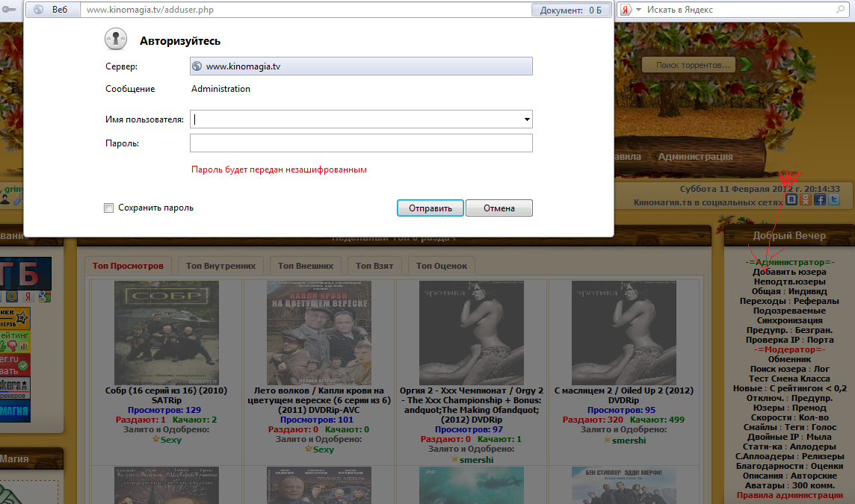This screenshot has width=855, height=504.
Task: Click the Магия banner in left sidebar
Action: point(15,411)
